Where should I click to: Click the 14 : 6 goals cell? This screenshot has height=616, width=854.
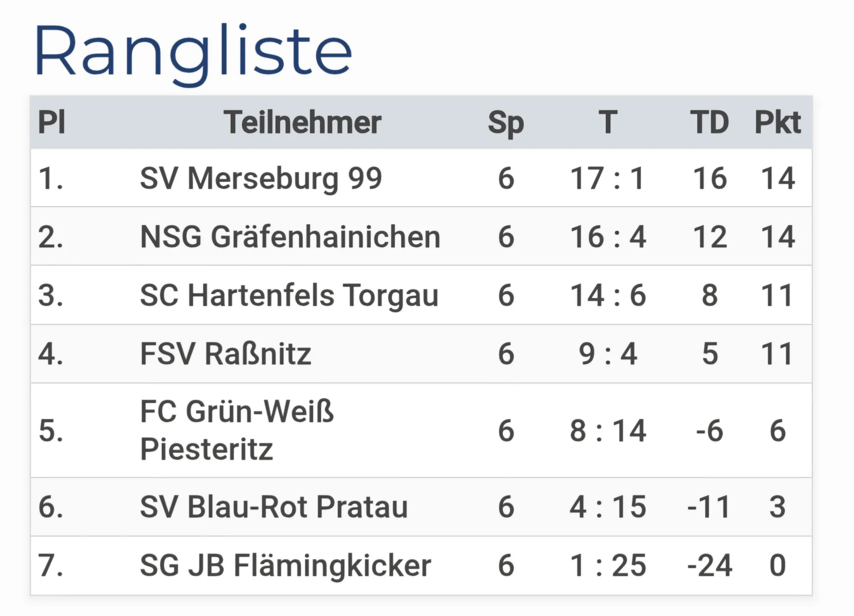608,295
